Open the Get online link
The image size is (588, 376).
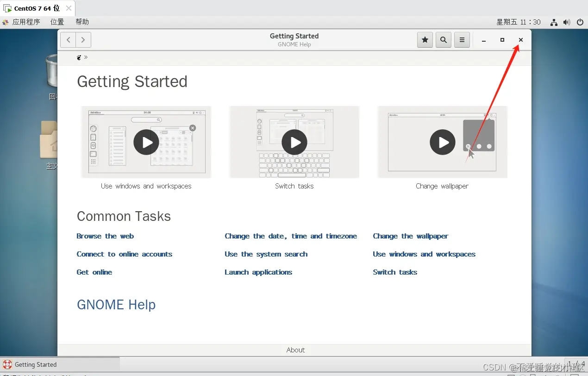coord(94,272)
